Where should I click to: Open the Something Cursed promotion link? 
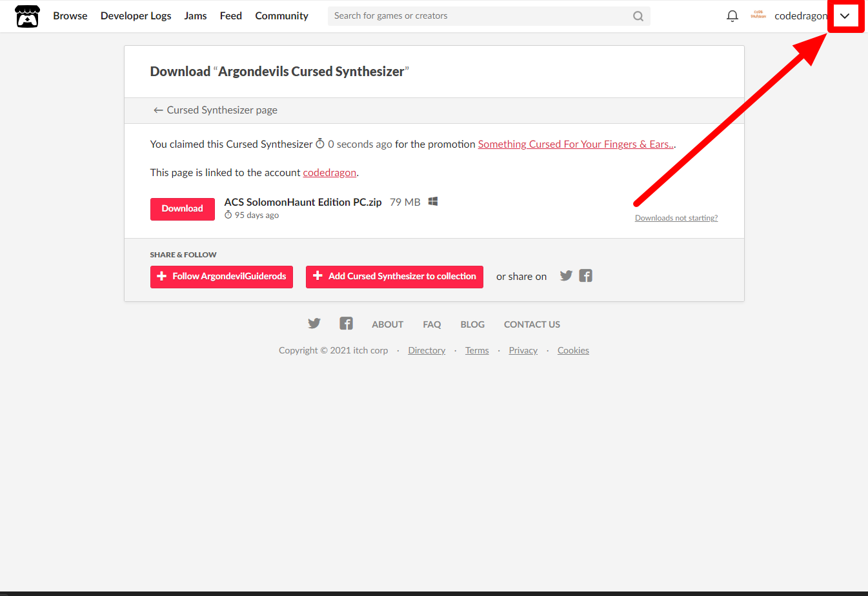click(x=576, y=144)
